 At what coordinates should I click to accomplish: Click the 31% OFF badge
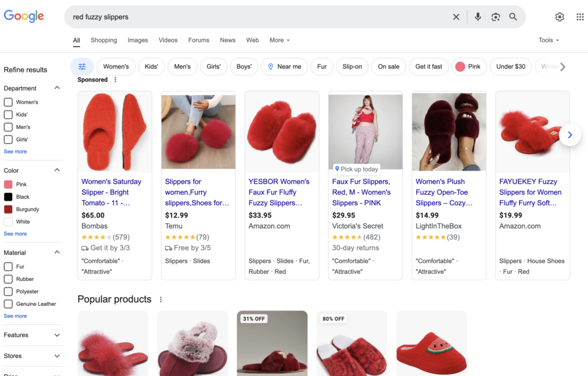[254, 319]
